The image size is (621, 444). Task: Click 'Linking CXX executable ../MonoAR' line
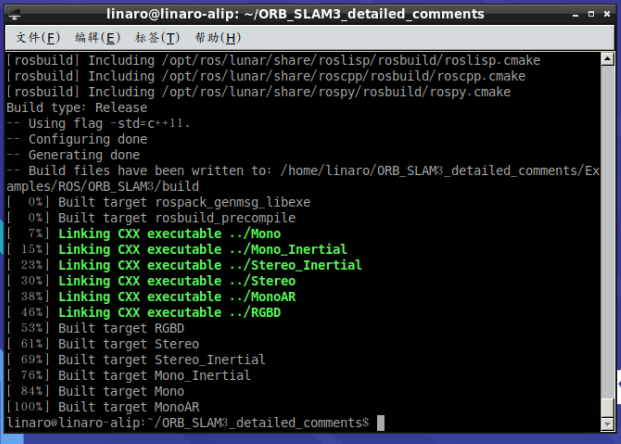click(x=151, y=297)
